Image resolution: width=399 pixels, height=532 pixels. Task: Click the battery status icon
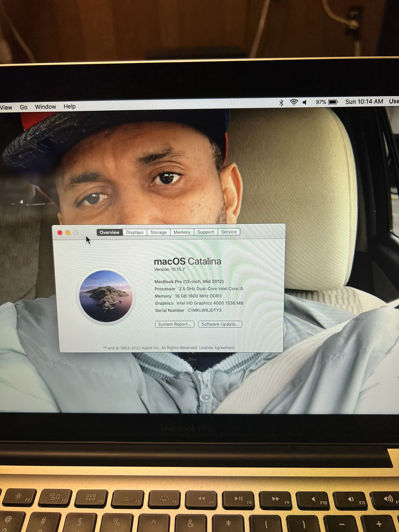click(333, 102)
